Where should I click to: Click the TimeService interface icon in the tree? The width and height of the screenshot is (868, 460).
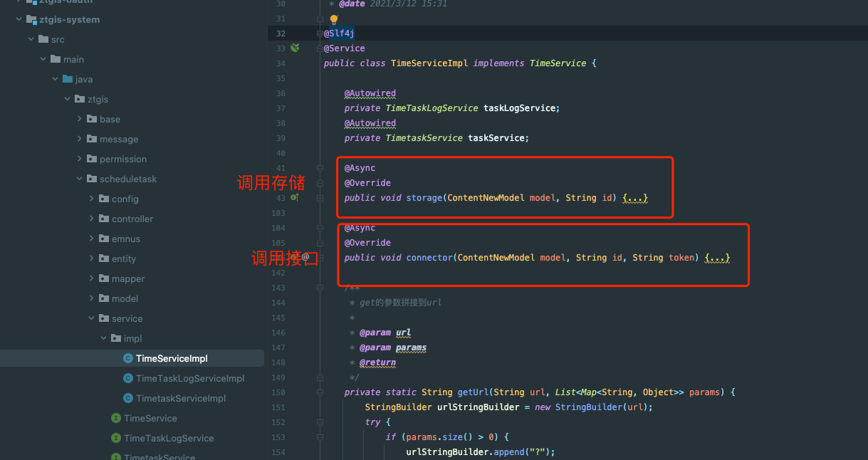pos(116,419)
